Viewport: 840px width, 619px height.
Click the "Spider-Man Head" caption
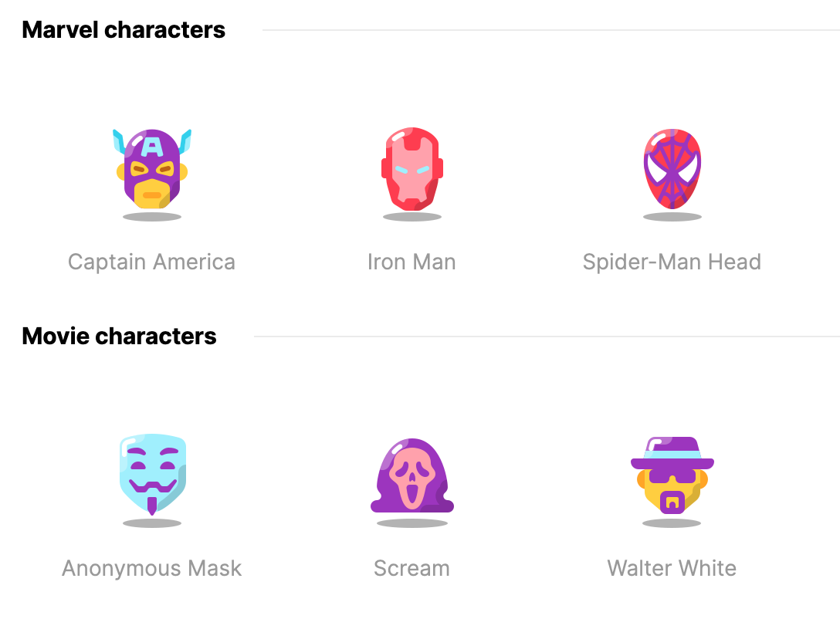click(672, 262)
